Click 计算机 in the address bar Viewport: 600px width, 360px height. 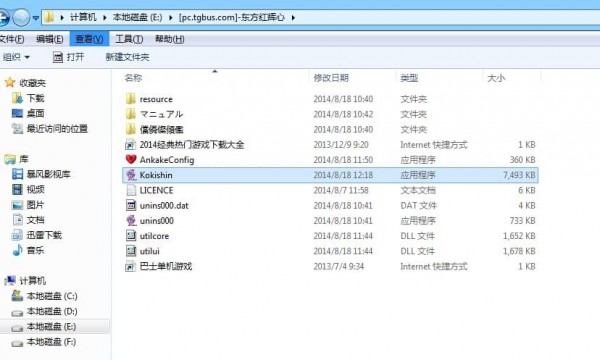click(x=83, y=17)
